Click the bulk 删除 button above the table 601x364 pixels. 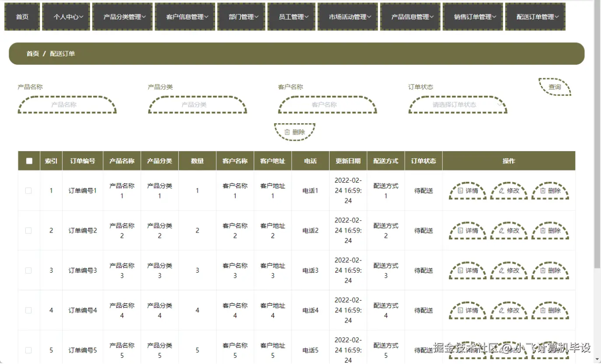[295, 132]
